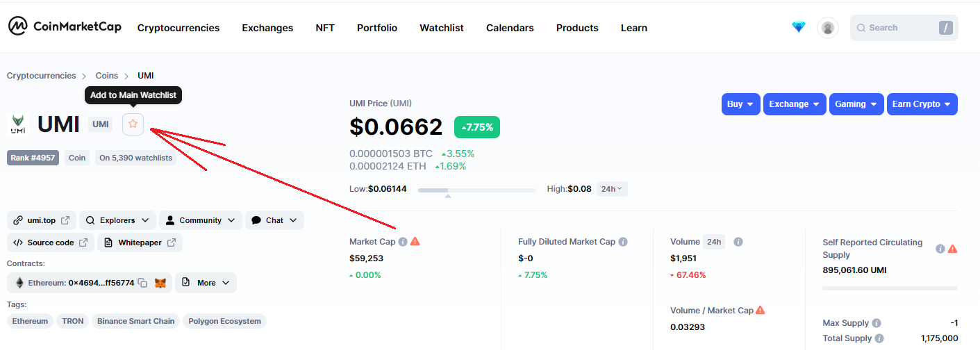The image size is (980, 362).
Task: Open the Whitepaper link
Action: (140, 242)
